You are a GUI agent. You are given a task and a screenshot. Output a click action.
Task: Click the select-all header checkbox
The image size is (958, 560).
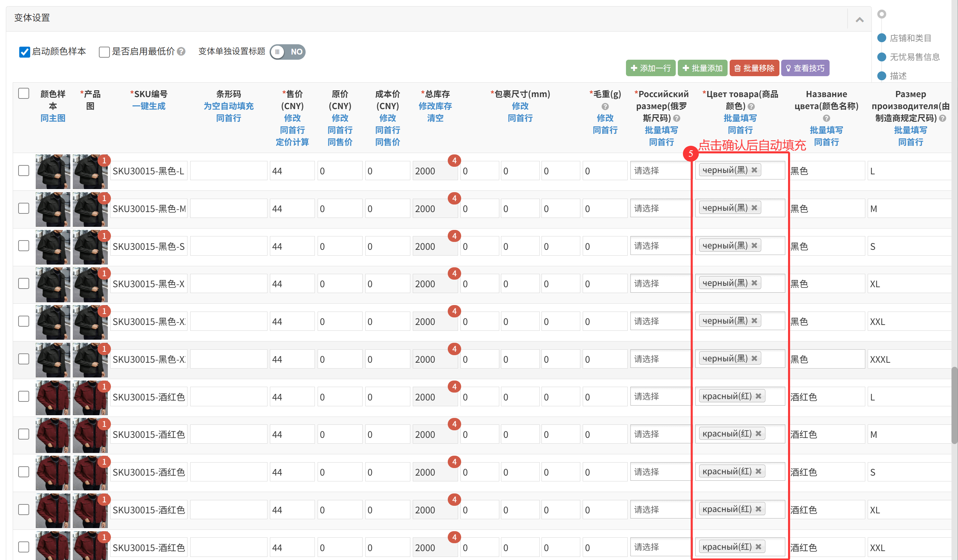click(24, 93)
